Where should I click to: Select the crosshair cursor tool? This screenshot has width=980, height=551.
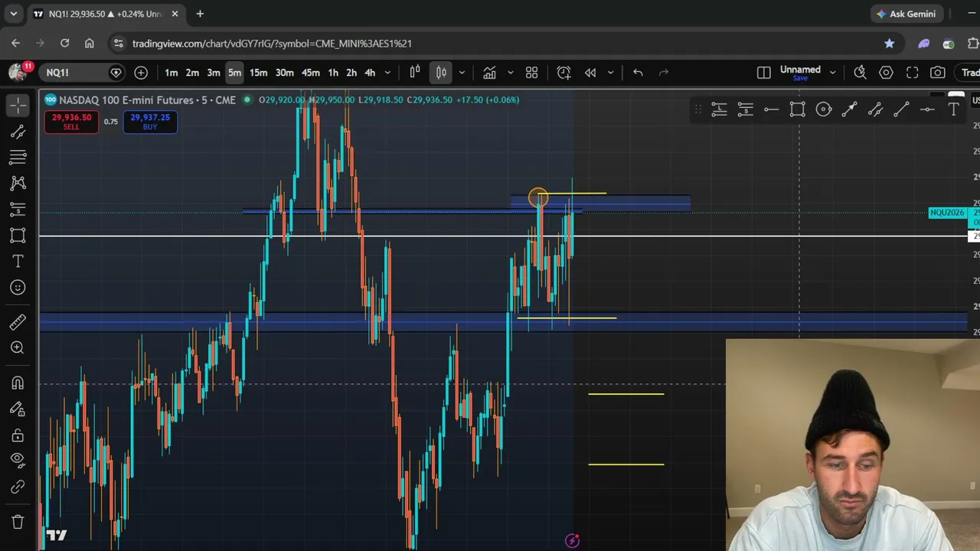point(18,105)
